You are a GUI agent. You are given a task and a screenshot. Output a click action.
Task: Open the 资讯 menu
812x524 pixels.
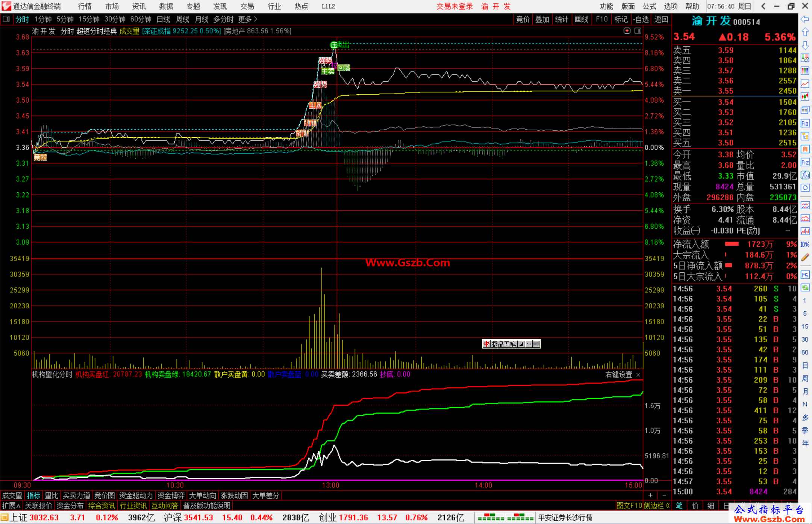(139, 6)
